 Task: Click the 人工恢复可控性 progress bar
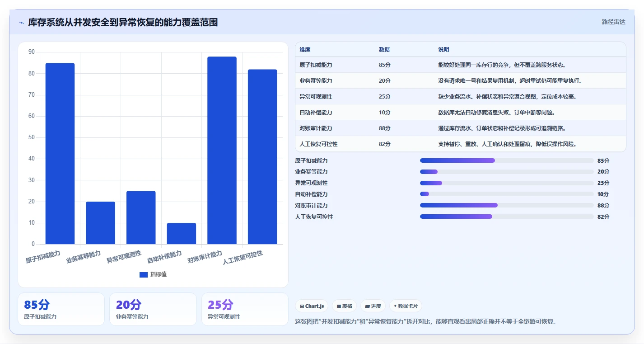507,217
